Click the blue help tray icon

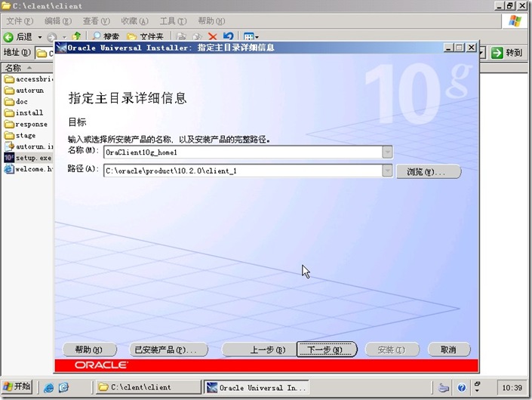[461, 387]
